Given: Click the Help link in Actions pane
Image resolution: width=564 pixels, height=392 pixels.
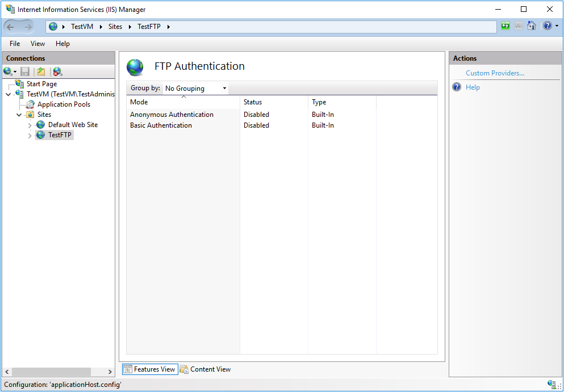Looking at the screenshot, I should click(x=473, y=87).
